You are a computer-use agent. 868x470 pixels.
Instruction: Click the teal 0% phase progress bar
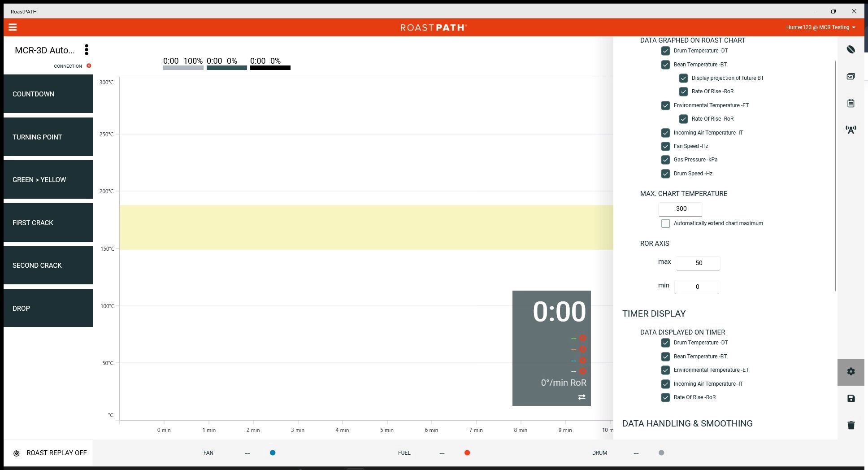coord(227,68)
